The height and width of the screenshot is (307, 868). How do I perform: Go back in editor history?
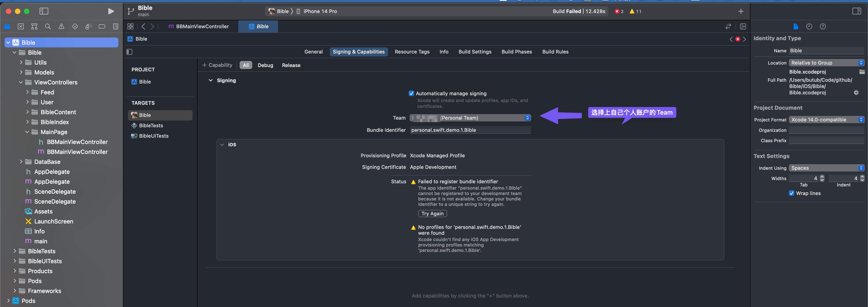coord(143,26)
